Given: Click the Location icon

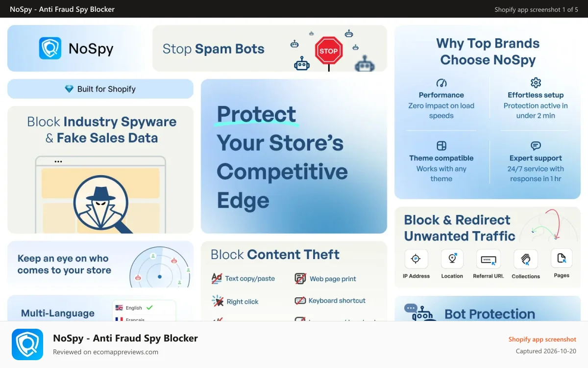Looking at the screenshot, I should click(x=452, y=259).
